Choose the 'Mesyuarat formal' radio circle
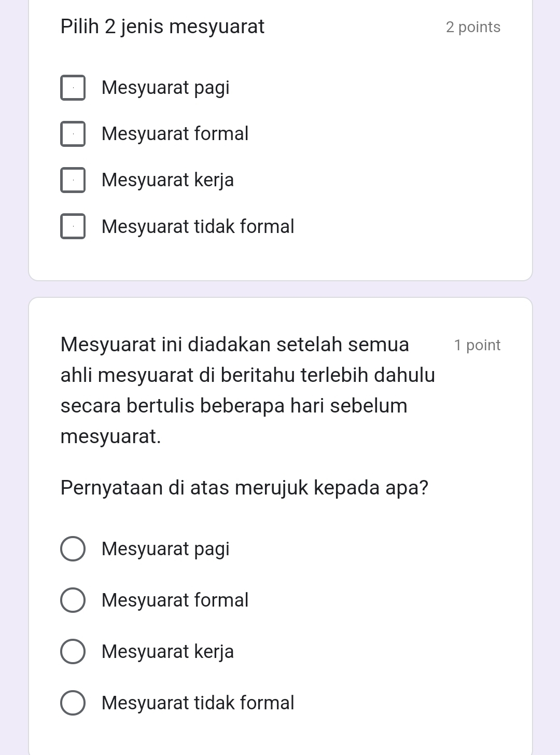The width and height of the screenshot is (560, 755). [73, 600]
